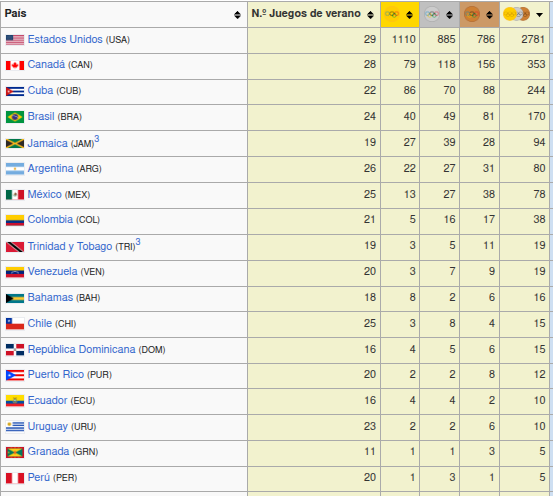
Task: Click the Ecuador flag icon
Action: pos(15,401)
